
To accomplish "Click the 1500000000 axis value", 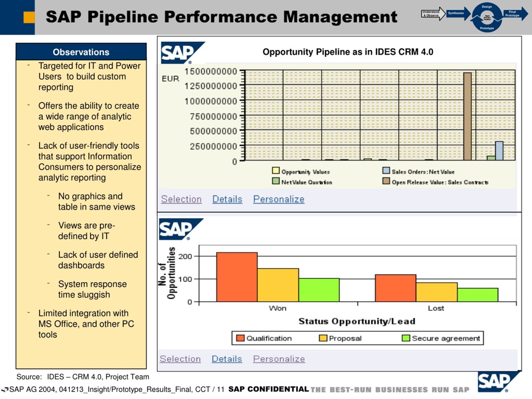I will (x=211, y=71).
